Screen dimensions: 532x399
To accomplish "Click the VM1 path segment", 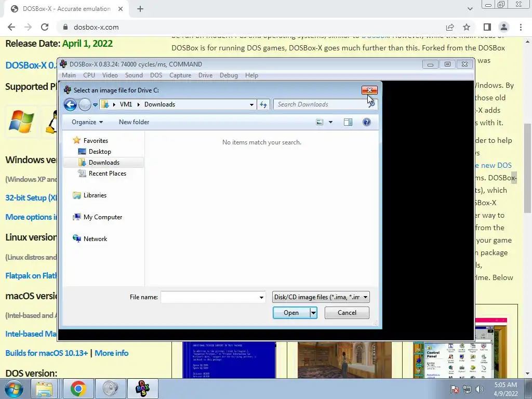I will tap(126, 104).
